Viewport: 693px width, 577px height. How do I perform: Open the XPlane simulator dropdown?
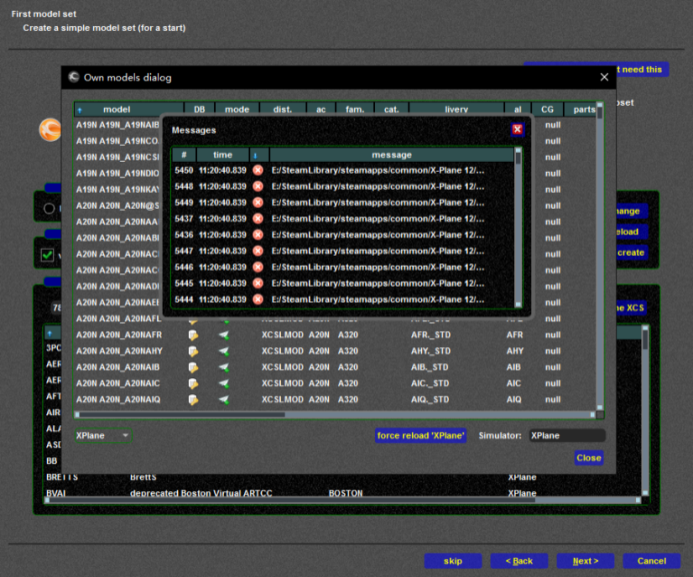[x=104, y=435]
